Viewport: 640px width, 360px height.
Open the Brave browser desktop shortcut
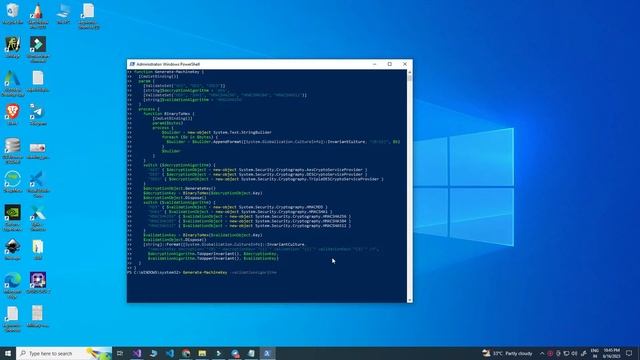pos(13,114)
